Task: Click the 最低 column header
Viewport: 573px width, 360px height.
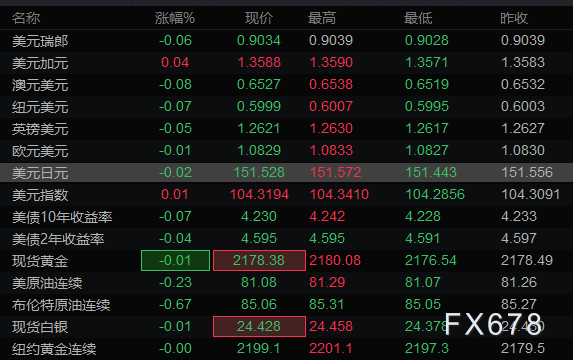Action: pyautogui.click(x=418, y=18)
